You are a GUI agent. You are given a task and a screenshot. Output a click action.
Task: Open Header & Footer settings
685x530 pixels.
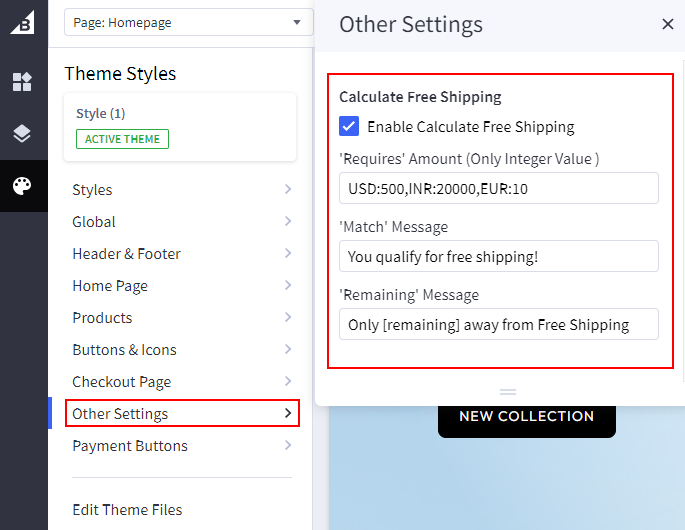click(182, 254)
